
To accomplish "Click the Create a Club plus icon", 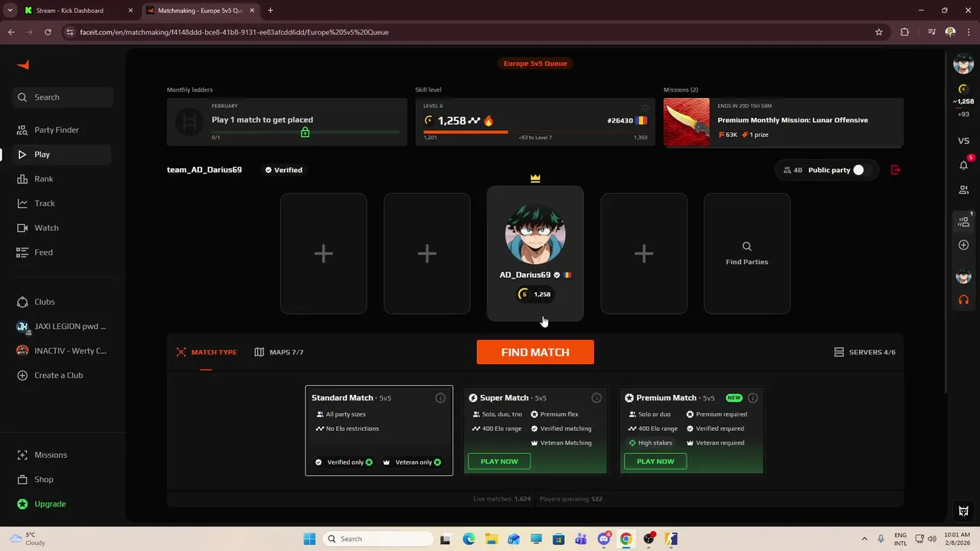I will click(22, 375).
